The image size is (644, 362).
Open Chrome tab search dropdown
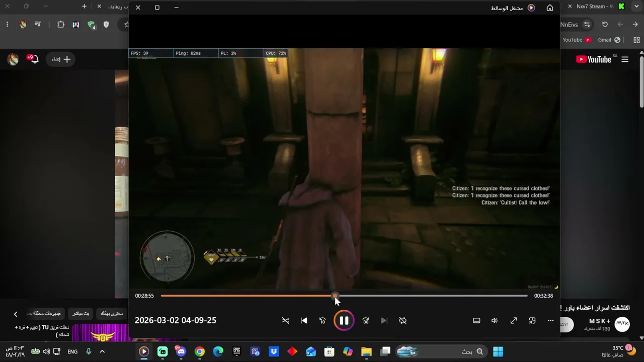pyautogui.click(x=636, y=7)
